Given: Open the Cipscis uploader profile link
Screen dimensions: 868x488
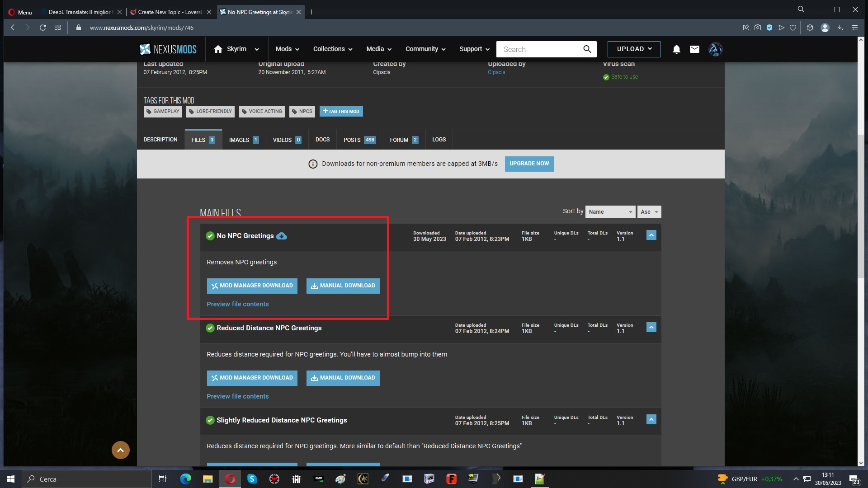Looking at the screenshot, I should [496, 72].
